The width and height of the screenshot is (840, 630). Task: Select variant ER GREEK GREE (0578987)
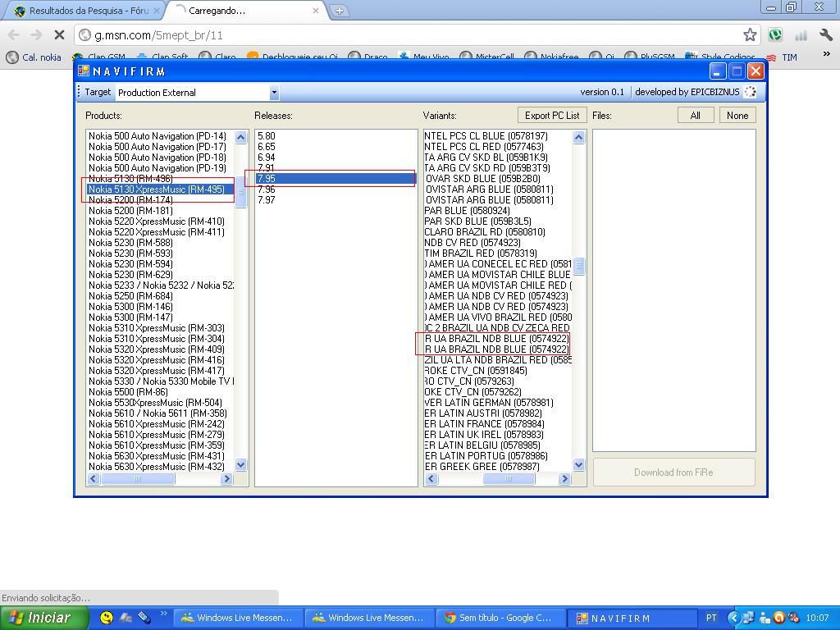pyautogui.click(x=498, y=467)
